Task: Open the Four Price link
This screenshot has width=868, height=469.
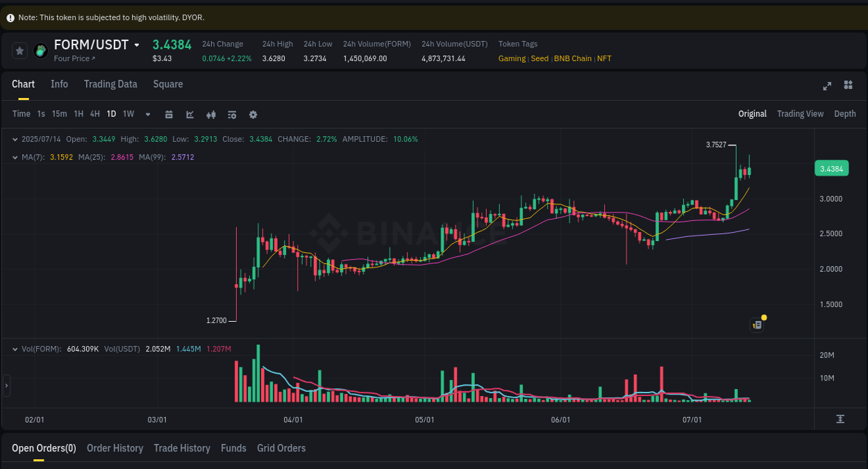Action: 73,58
